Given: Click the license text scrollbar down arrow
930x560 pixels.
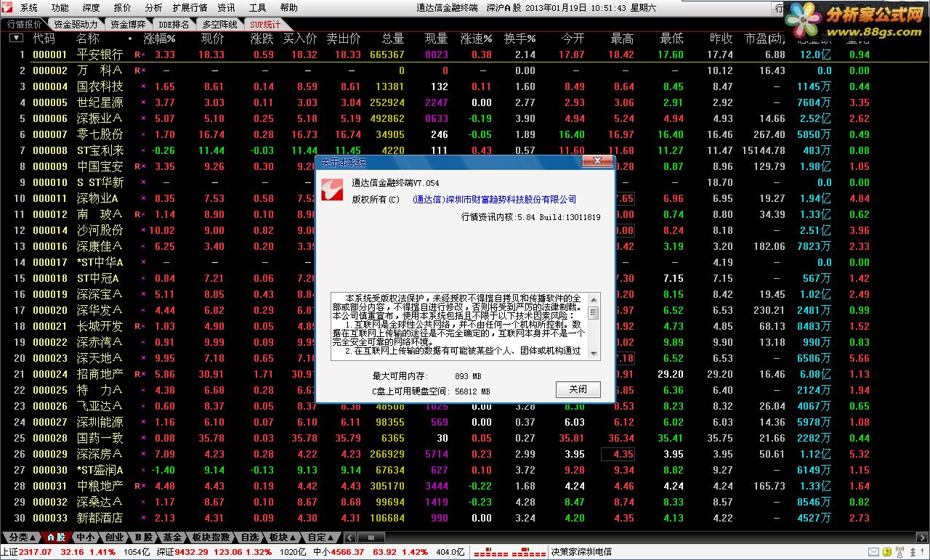Looking at the screenshot, I should (x=593, y=353).
